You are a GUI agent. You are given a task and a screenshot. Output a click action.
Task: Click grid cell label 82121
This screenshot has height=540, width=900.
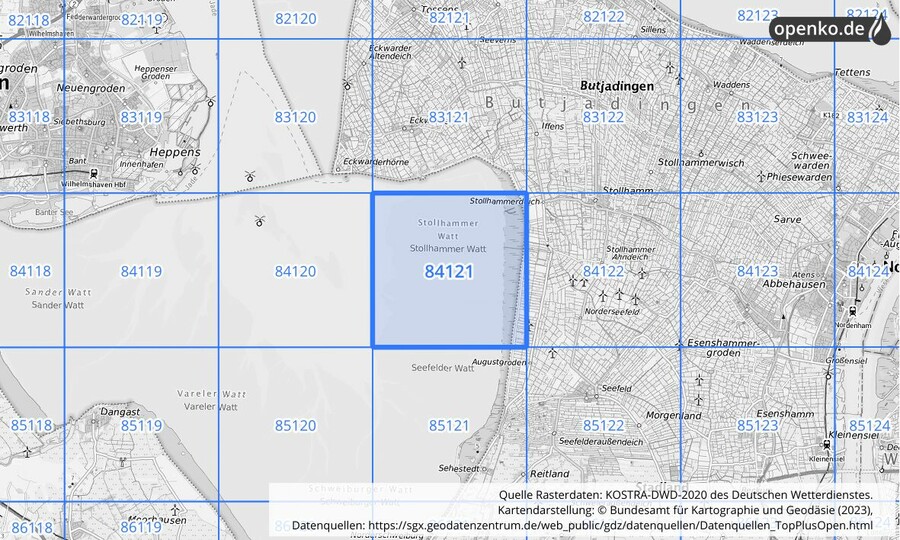(449, 18)
